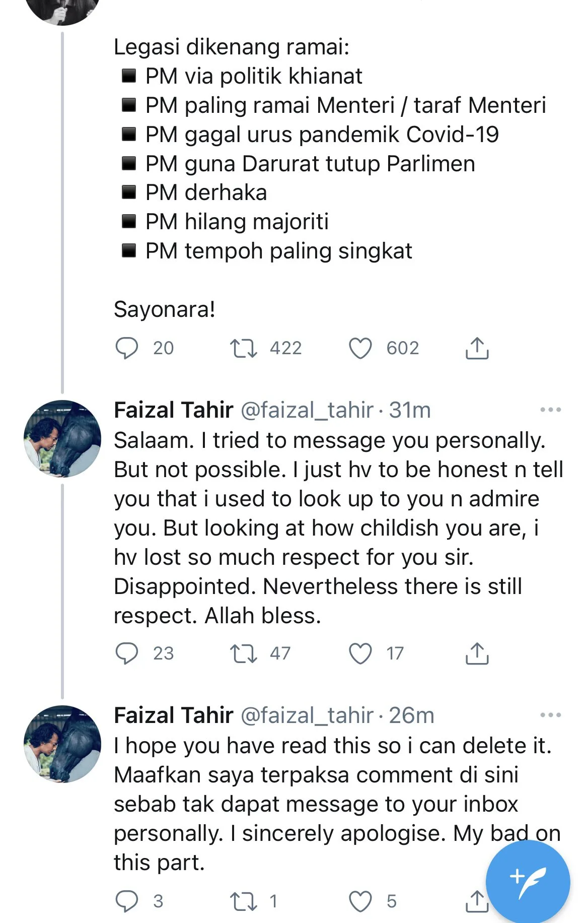The width and height of the screenshot is (588, 923).
Task: Reply to the "Legasi dikenang ramai" tweet
Action: pos(126,348)
